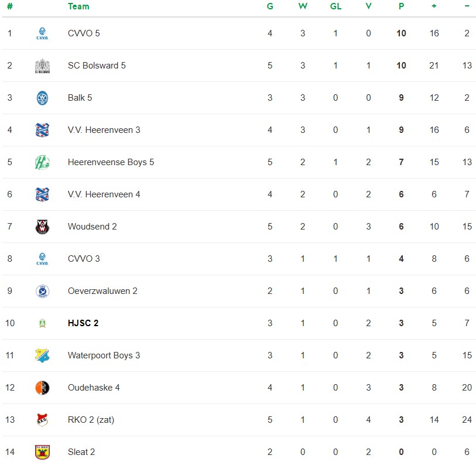Click the Waterpoort Boys 3 logo
The height and width of the screenshot is (462, 476).
[42, 355]
